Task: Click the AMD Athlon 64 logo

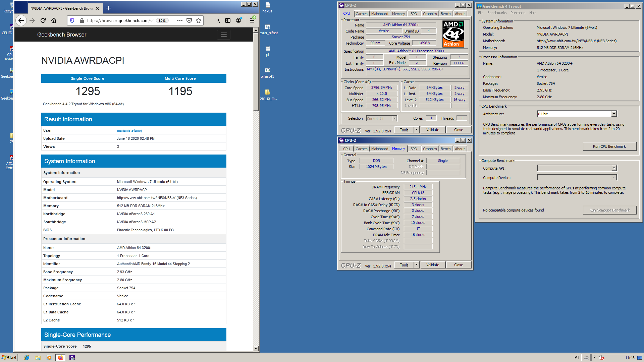Action: (x=453, y=34)
